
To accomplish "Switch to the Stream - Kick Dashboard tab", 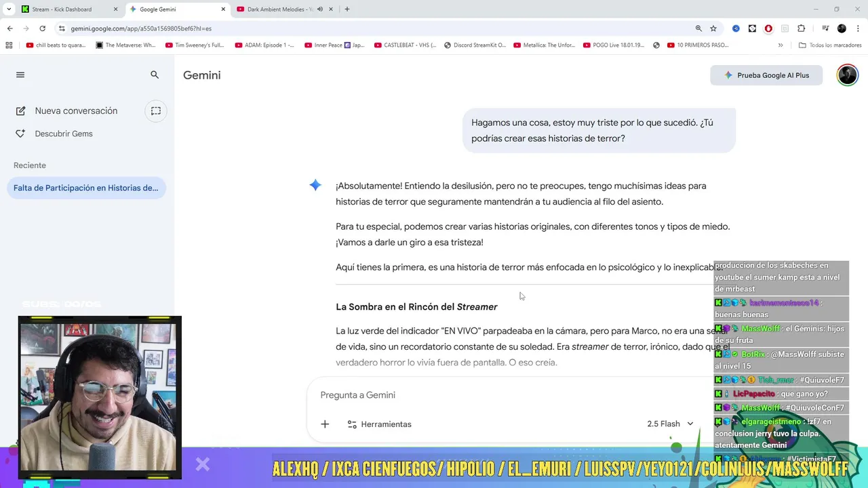I will [62, 9].
